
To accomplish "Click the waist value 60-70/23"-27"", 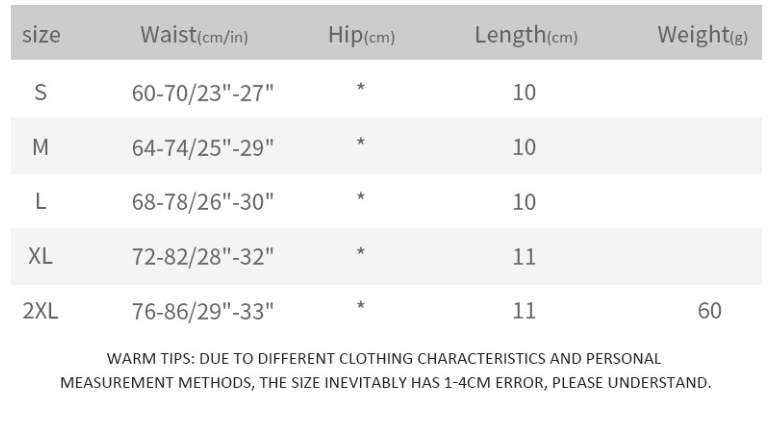I will pyautogui.click(x=203, y=93).
